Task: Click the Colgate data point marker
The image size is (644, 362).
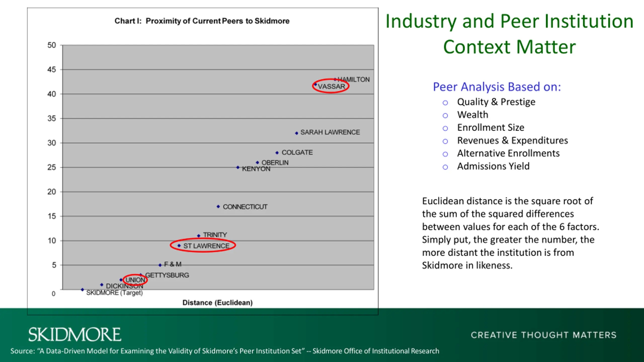Action: 277,153
